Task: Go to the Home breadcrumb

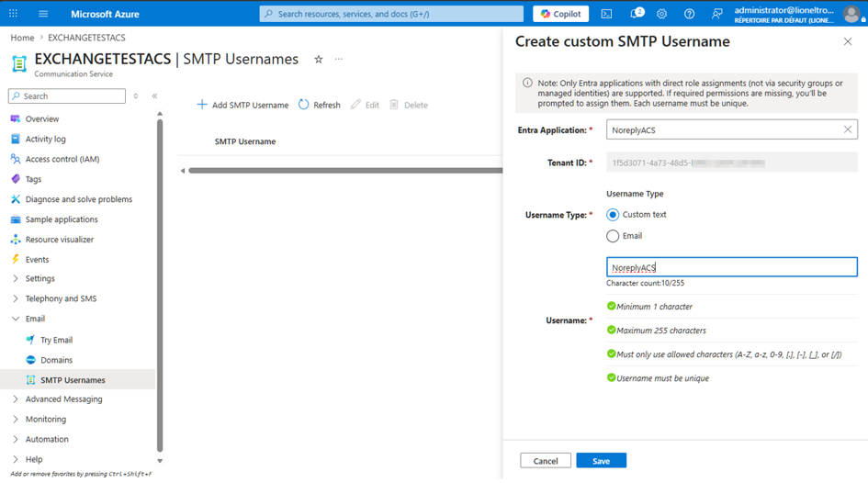Action: coord(22,38)
